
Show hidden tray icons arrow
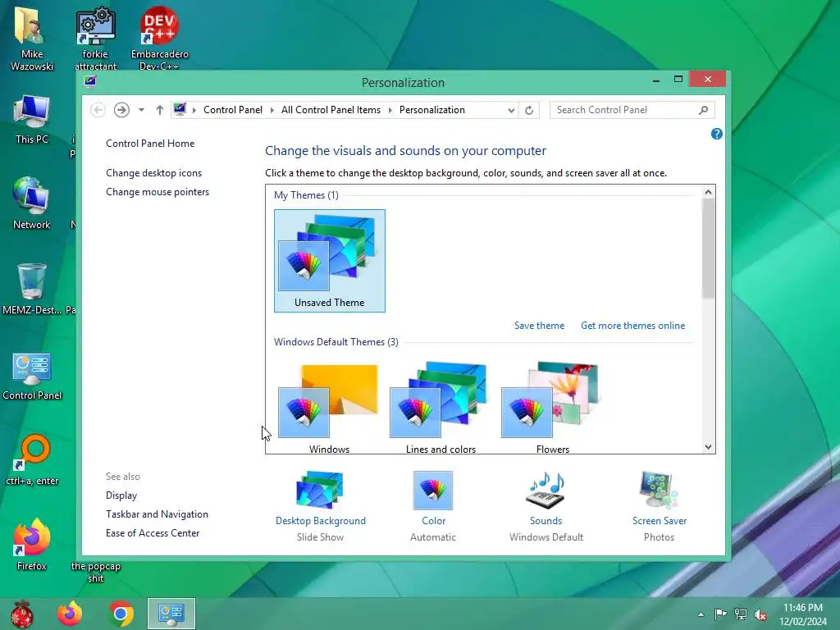[x=701, y=614]
